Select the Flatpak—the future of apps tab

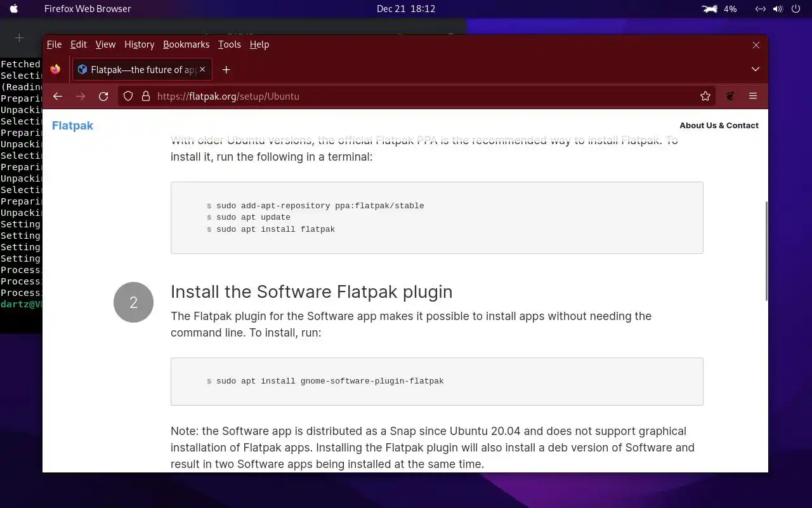142,69
